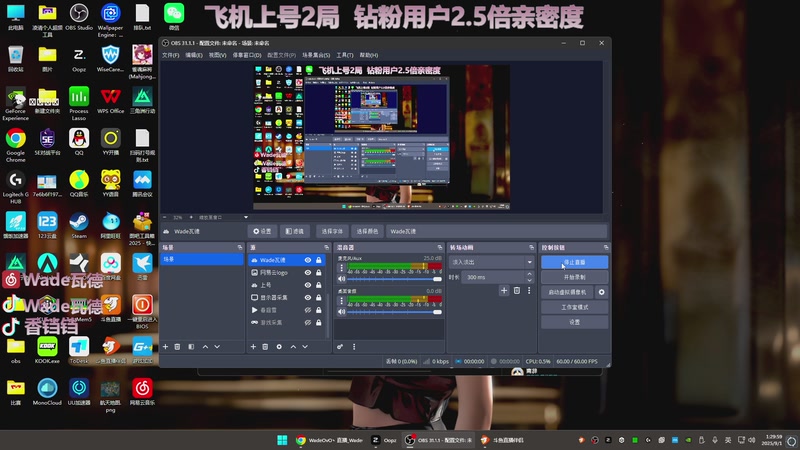The height and width of the screenshot is (450, 800).
Task: Move the scene up with the arrow
Action: [205, 347]
